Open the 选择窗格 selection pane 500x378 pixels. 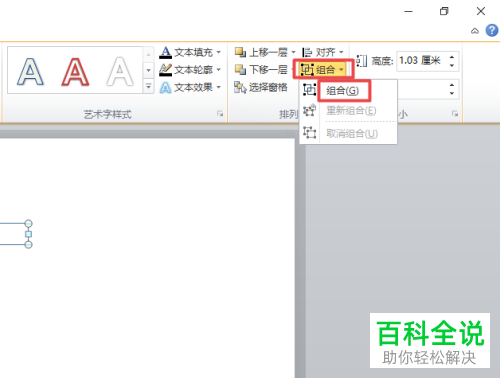pos(261,87)
